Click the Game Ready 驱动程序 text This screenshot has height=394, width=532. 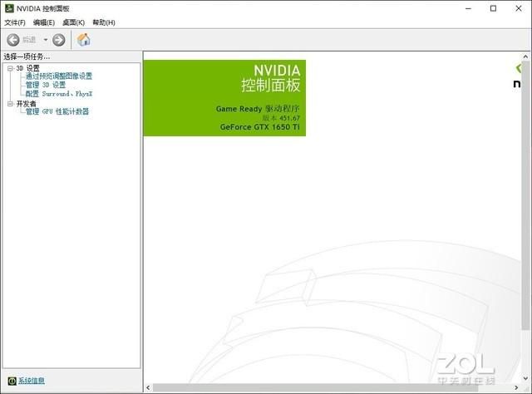pyautogui.click(x=258, y=109)
